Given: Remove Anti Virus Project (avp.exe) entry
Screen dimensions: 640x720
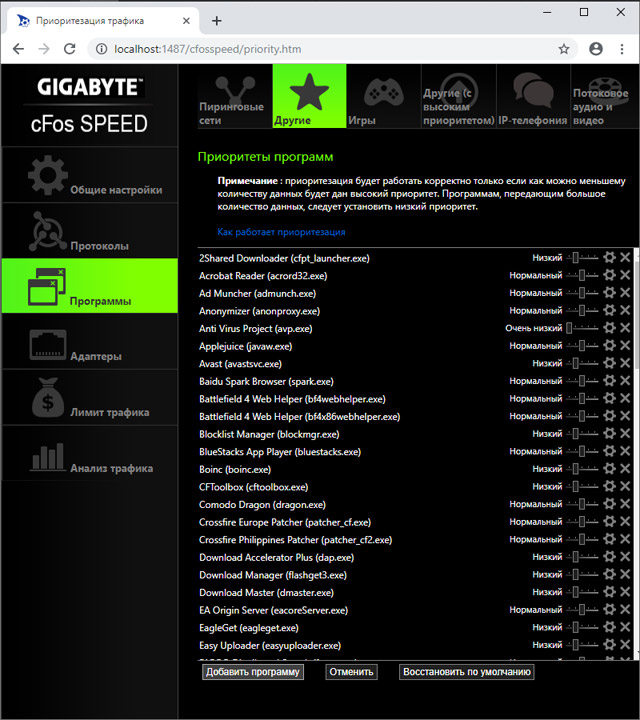Looking at the screenshot, I should [x=625, y=328].
